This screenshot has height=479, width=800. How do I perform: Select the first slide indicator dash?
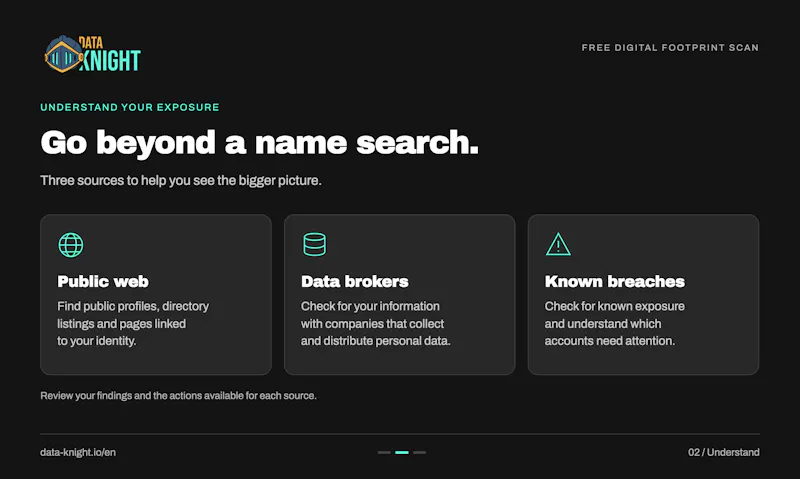click(x=384, y=452)
